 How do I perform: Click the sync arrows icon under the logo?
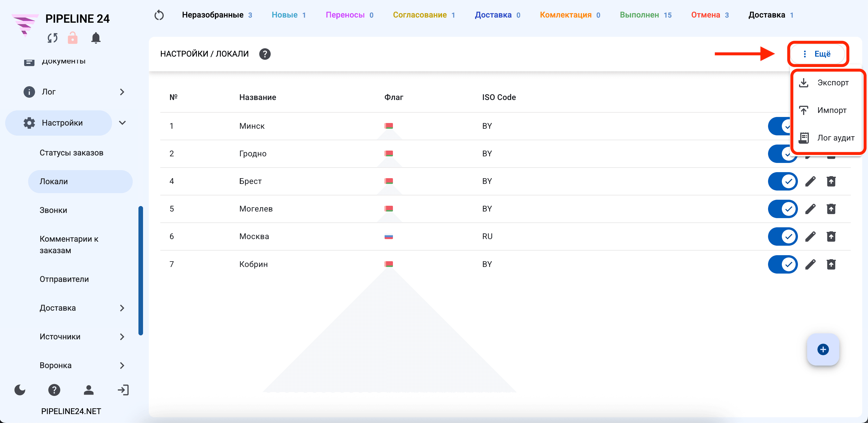pyautogui.click(x=53, y=38)
